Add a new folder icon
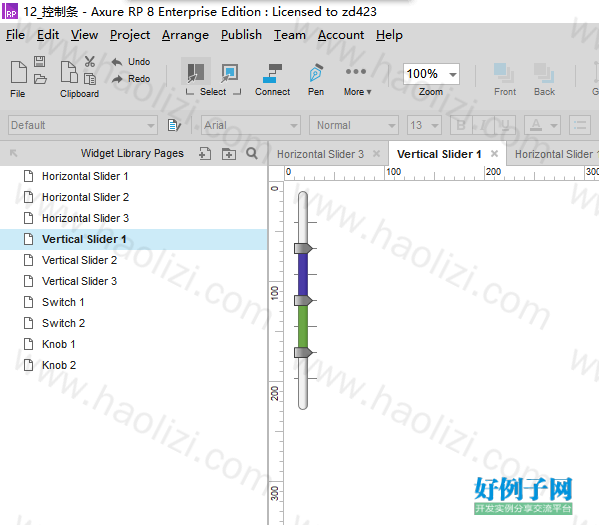The image size is (599, 525). [x=229, y=154]
